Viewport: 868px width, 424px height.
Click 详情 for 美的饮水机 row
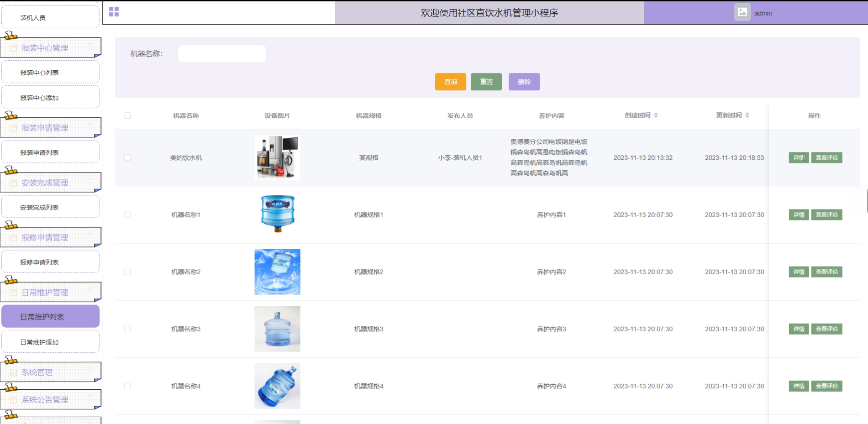point(799,158)
